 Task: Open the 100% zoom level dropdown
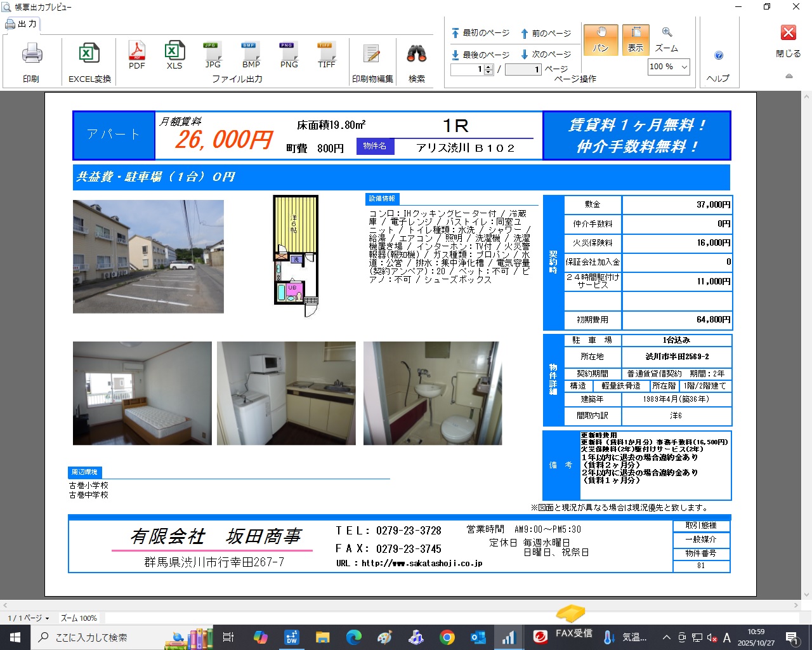(684, 67)
